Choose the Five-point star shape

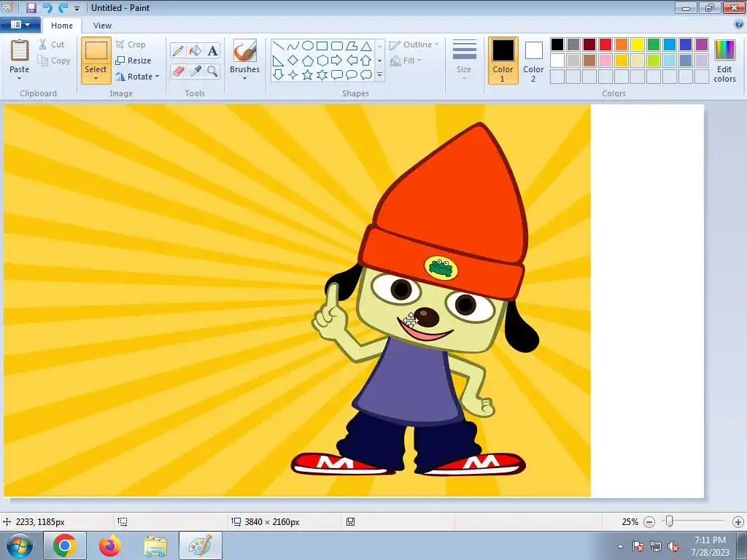pos(308,75)
